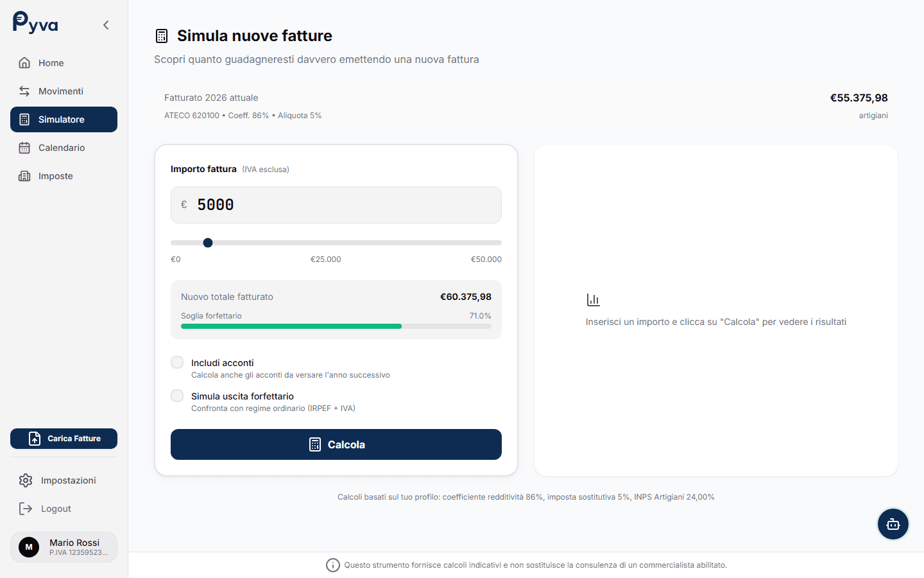The width and height of the screenshot is (924, 578).
Task: Click the bar chart icon in the results panel
Action: (592, 299)
